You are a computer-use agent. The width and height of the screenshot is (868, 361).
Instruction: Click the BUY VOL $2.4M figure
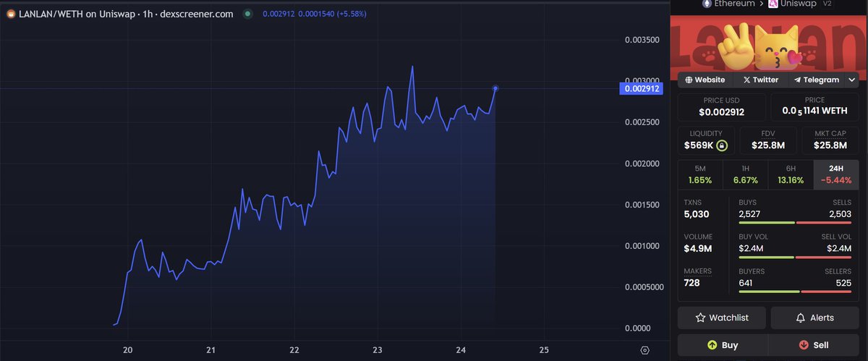click(x=751, y=248)
